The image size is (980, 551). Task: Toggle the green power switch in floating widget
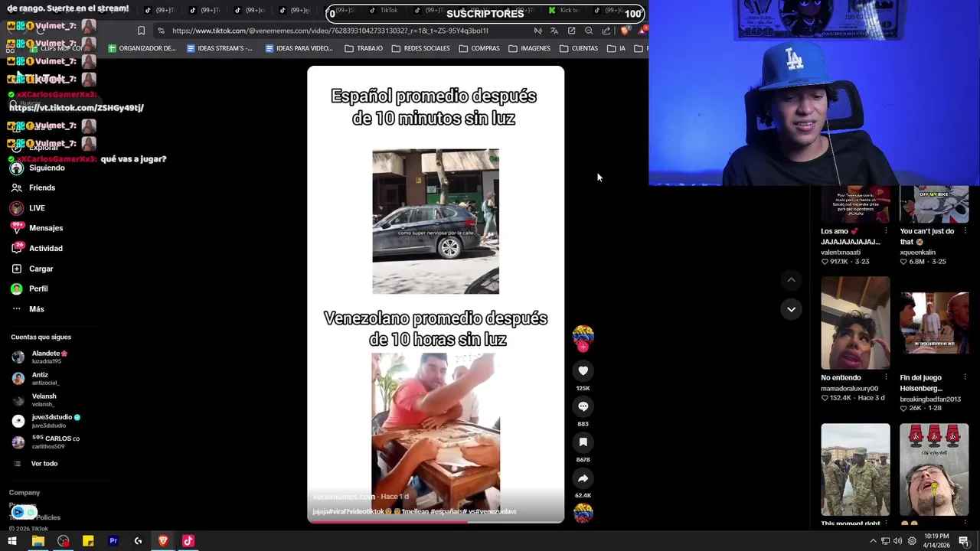31,512
